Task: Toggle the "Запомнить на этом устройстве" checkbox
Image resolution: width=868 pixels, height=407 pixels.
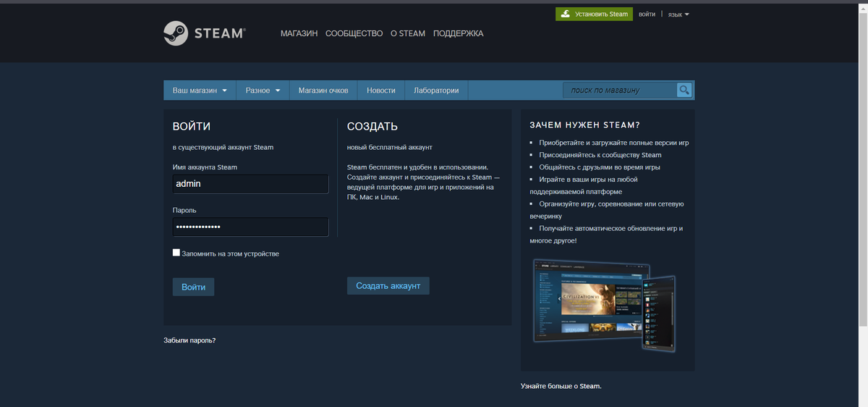Action: click(x=176, y=253)
